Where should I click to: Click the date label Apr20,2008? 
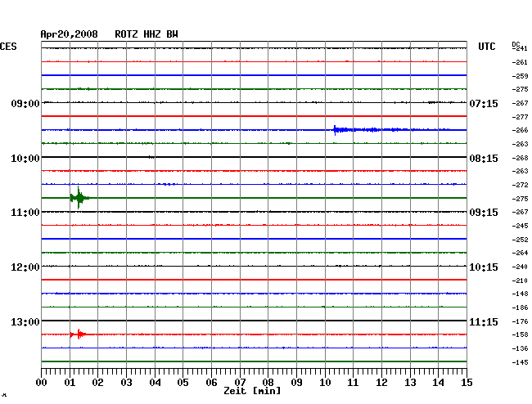coord(70,34)
